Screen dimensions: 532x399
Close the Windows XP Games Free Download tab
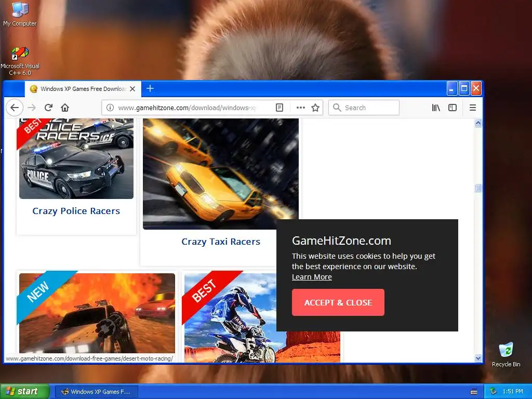point(132,89)
